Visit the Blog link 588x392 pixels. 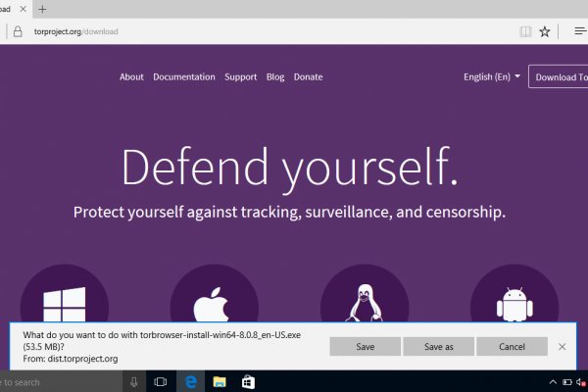point(275,77)
